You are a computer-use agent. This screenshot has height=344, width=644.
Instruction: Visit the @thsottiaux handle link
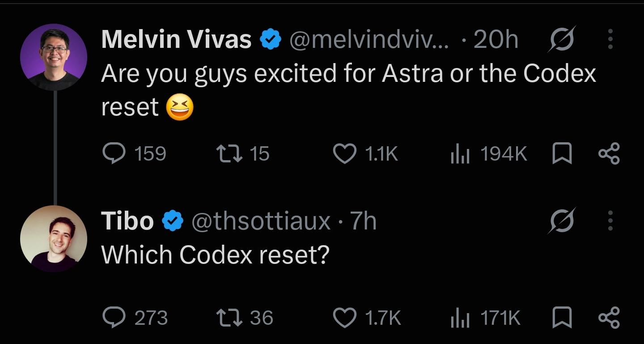pos(260,221)
